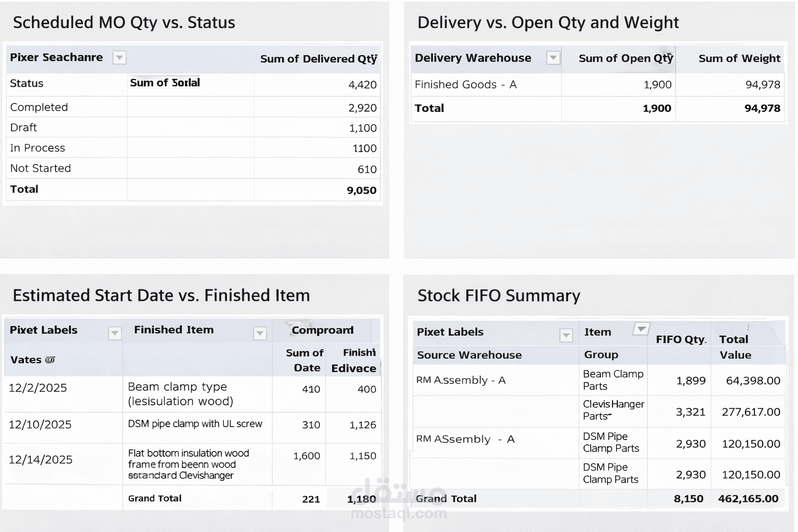Image resolution: width=798 pixels, height=532 pixels.
Task: Select the Finished Goods - A row
Action: [x=465, y=85]
